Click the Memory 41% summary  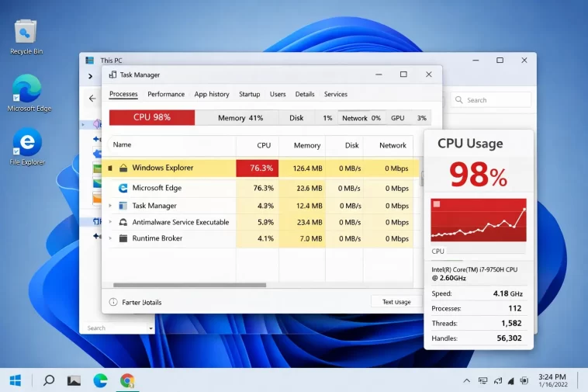(237, 118)
